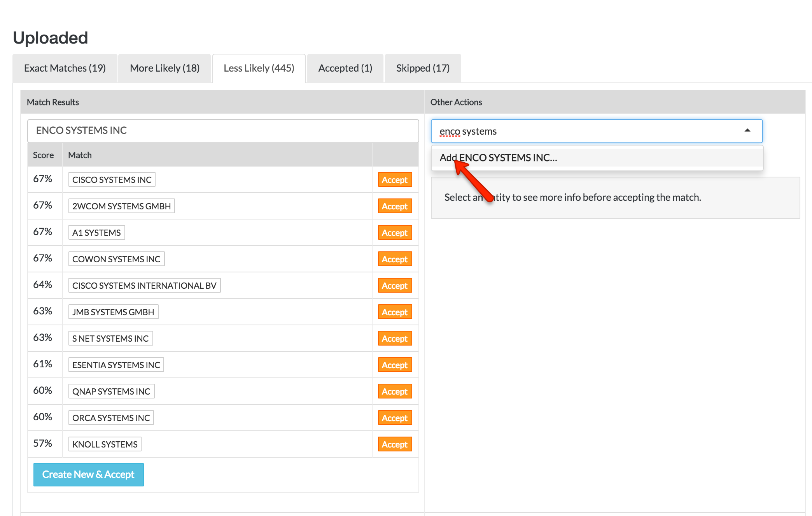The height and width of the screenshot is (516, 812).
Task: Collapse the enco systems dropdown arrow
Action: (747, 131)
